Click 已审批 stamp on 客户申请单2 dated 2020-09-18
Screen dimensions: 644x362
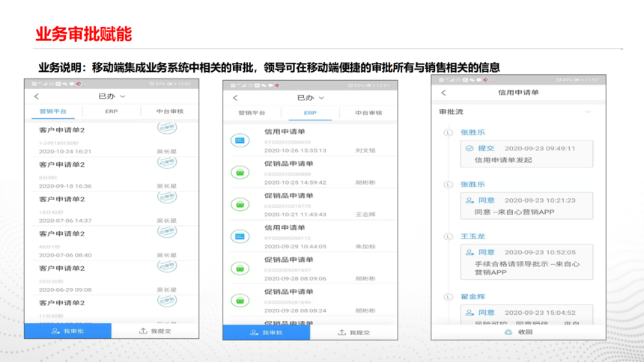coord(166,163)
